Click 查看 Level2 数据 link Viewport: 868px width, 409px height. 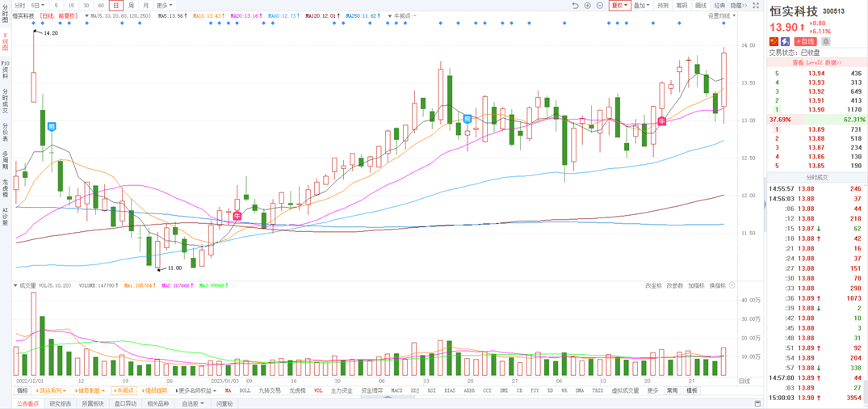click(x=816, y=62)
